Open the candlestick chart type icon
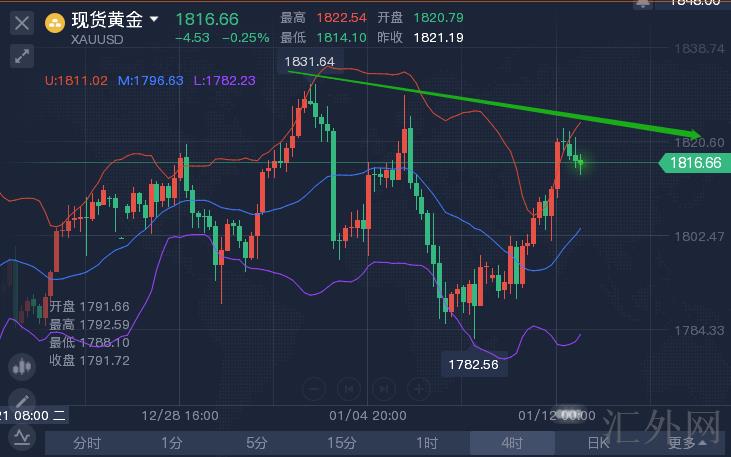731x457 pixels. pyautogui.click(x=21, y=367)
